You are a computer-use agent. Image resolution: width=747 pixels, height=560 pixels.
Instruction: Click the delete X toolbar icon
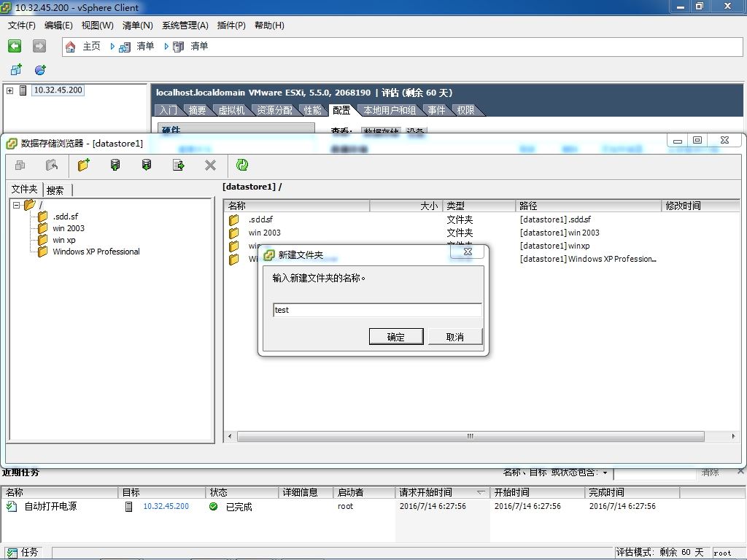point(210,166)
